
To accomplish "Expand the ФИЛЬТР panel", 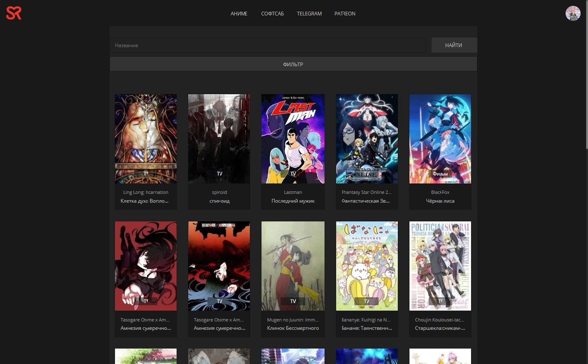I will (x=293, y=64).
